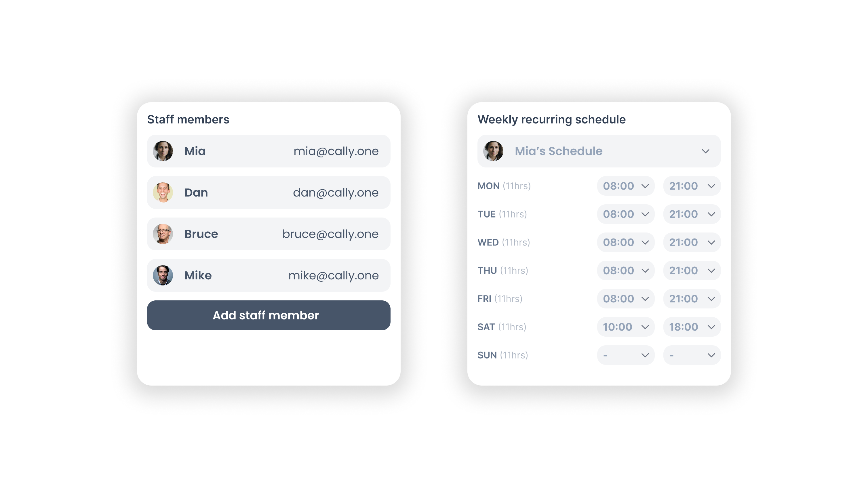The image size is (868, 488).
Task: Select bruce@cally.one staff entry
Action: [x=269, y=234]
